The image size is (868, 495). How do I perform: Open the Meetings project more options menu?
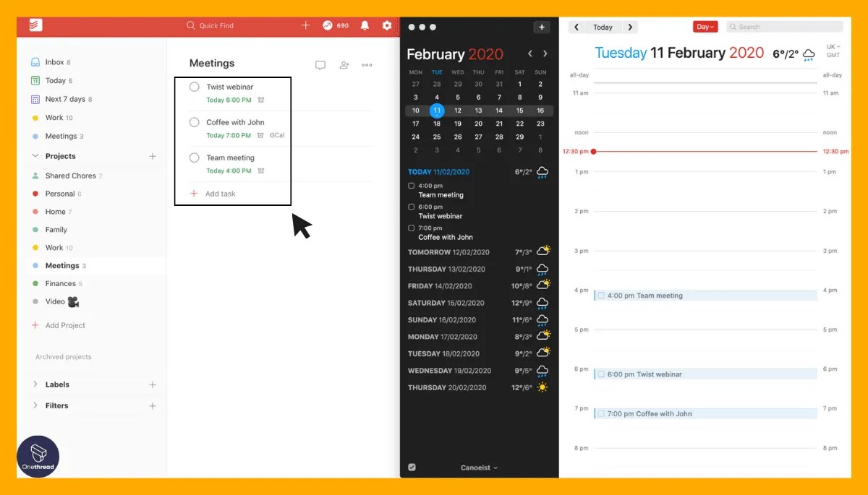tap(367, 65)
